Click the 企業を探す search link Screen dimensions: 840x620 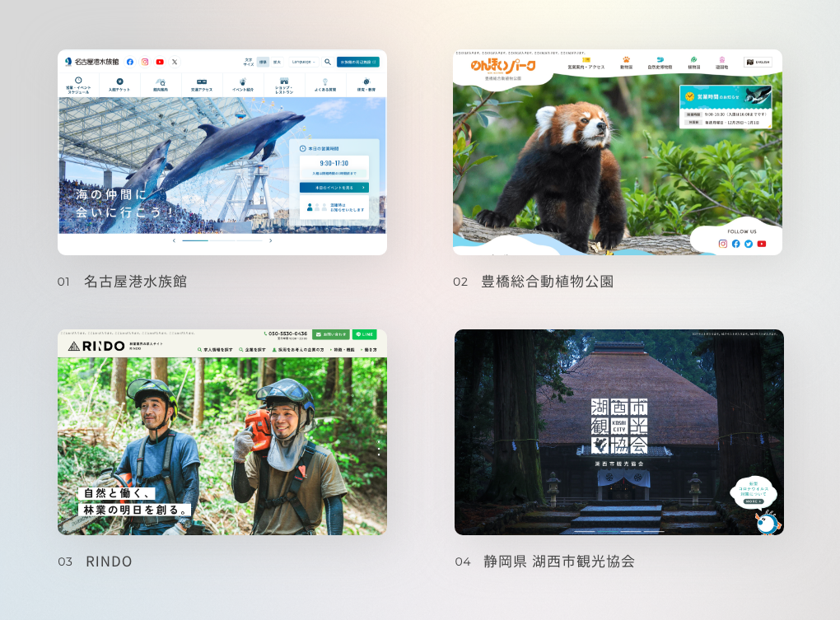tap(252, 350)
